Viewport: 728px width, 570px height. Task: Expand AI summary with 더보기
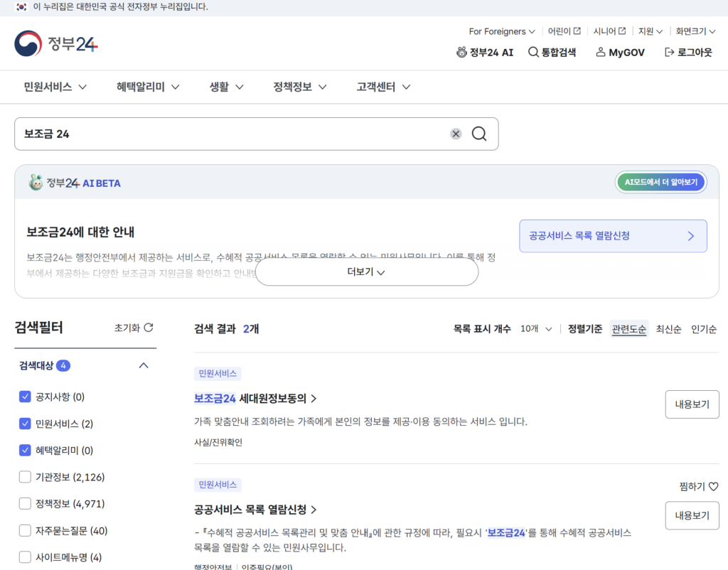coord(367,272)
